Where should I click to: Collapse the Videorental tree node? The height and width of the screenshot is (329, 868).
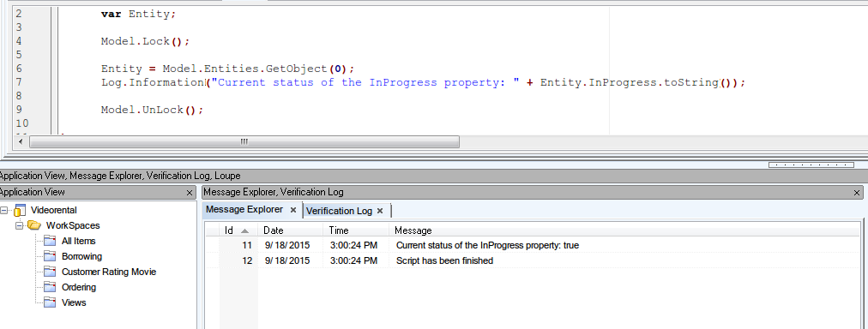[4, 210]
